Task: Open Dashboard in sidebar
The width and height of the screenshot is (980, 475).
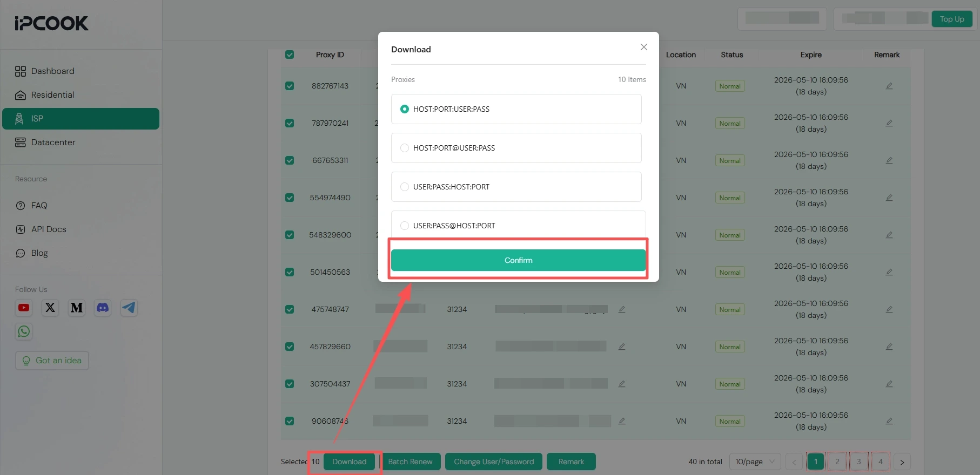Action: point(80,71)
